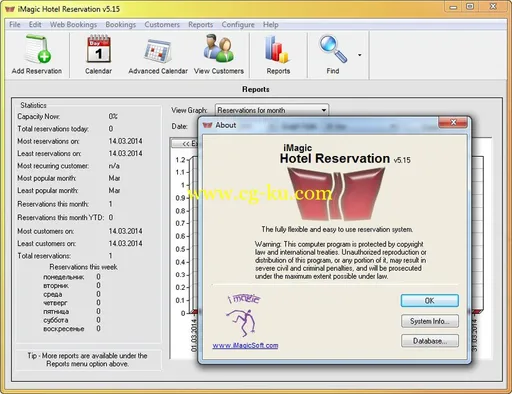Click the суббота row

pyautogui.click(x=72, y=320)
